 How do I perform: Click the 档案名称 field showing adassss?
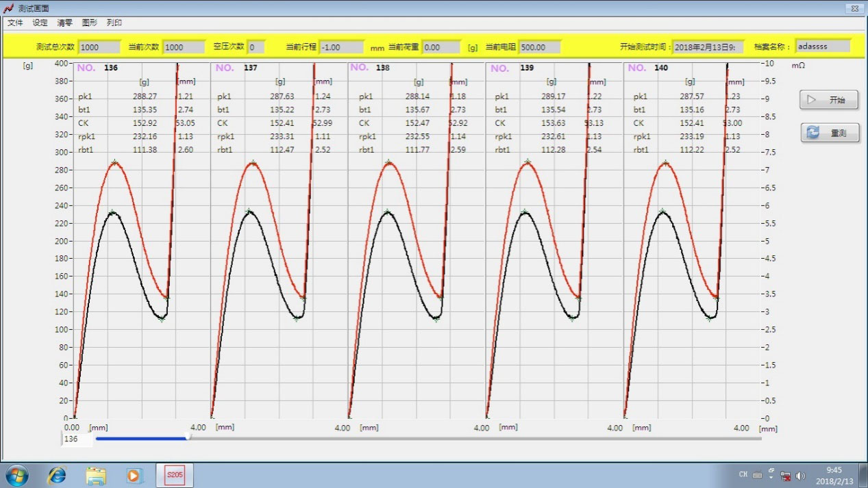coord(823,47)
